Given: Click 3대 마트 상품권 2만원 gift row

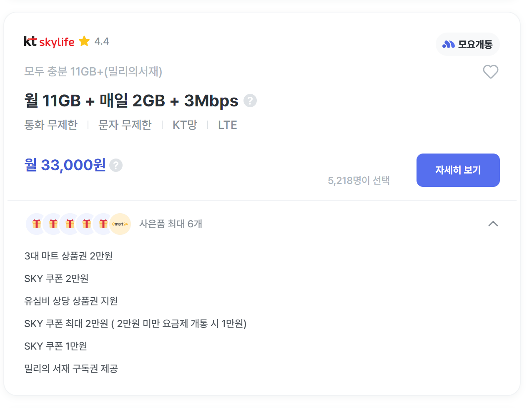Looking at the screenshot, I should click(69, 256).
